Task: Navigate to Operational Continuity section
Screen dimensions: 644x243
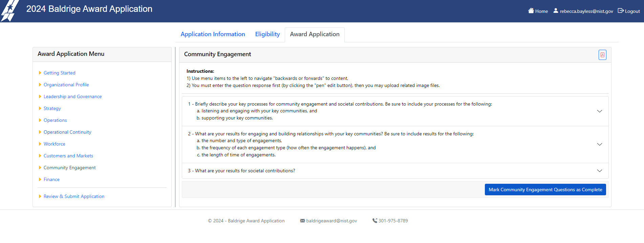Action: click(67, 132)
